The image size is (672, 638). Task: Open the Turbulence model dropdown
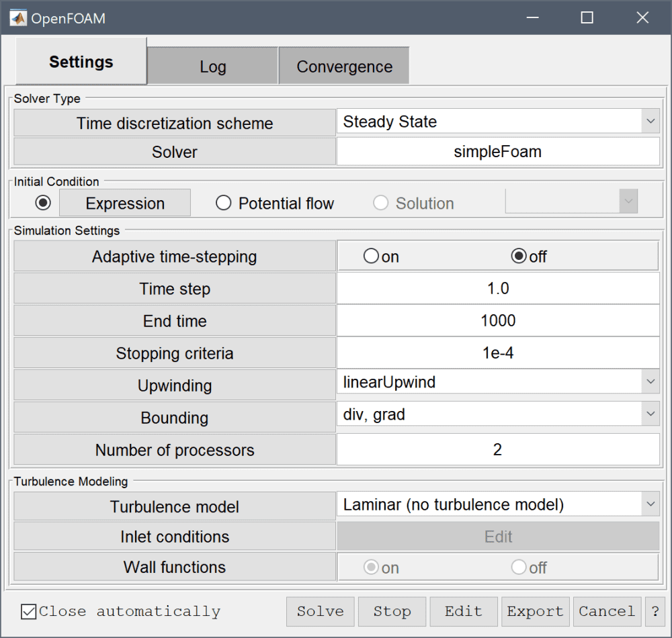(498, 504)
